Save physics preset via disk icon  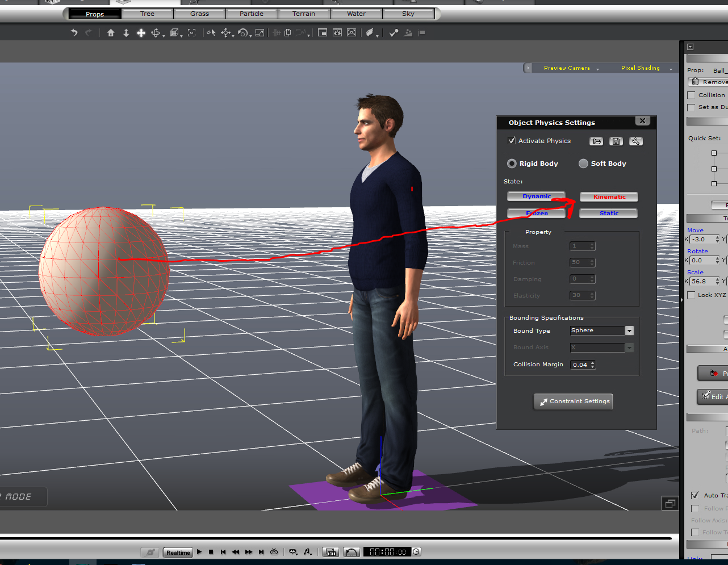pos(616,141)
